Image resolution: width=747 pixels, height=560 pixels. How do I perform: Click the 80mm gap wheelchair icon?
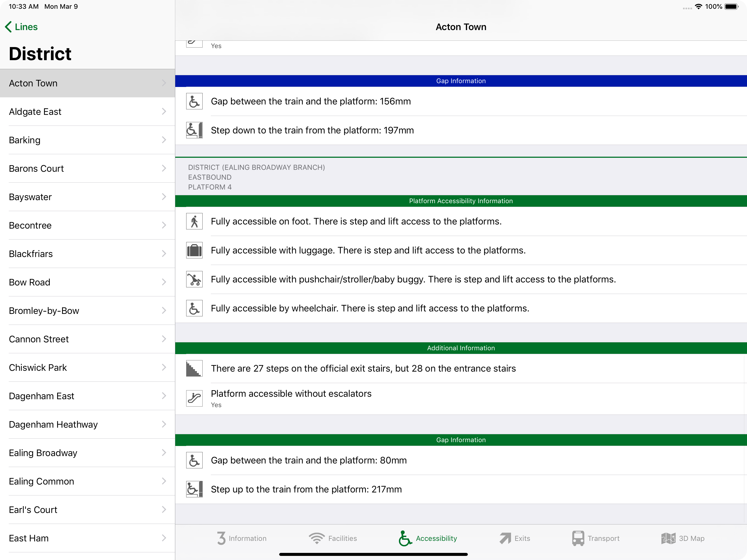click(x=194, y=460)
